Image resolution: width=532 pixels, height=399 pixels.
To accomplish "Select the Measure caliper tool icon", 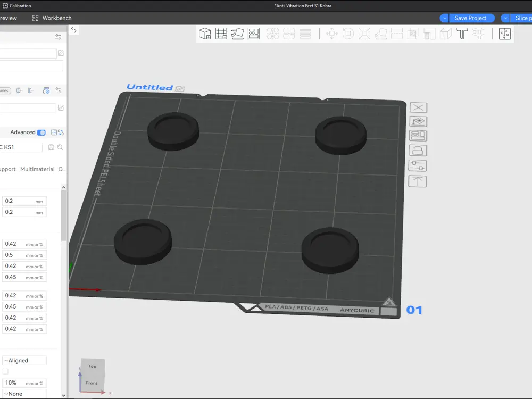I will tap(478, 34).
